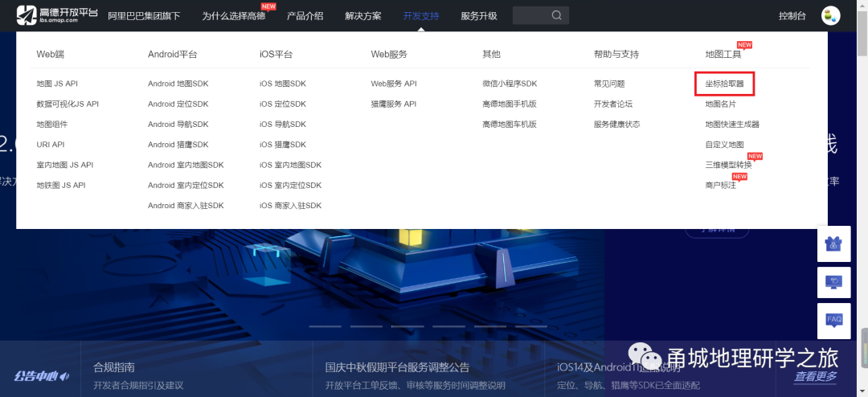The width and height of the screenshot is (868, 397).
Task: Click the gift icon side button
Action: [833, 244]
